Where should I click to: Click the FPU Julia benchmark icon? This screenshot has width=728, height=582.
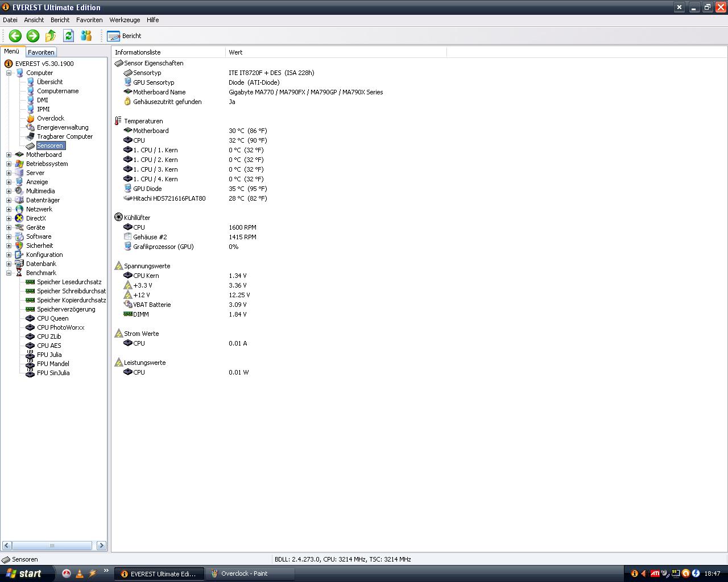click(30, 355)
